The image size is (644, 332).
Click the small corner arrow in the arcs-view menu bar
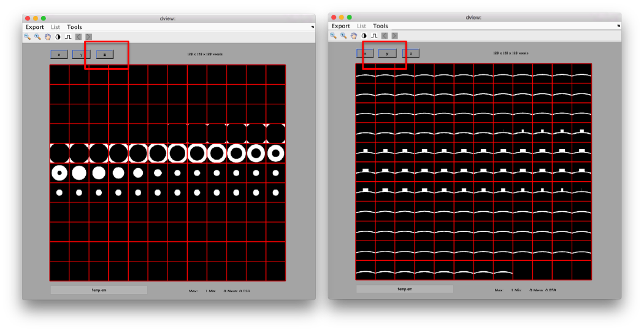pyautogui.click(x=618, y=26)
